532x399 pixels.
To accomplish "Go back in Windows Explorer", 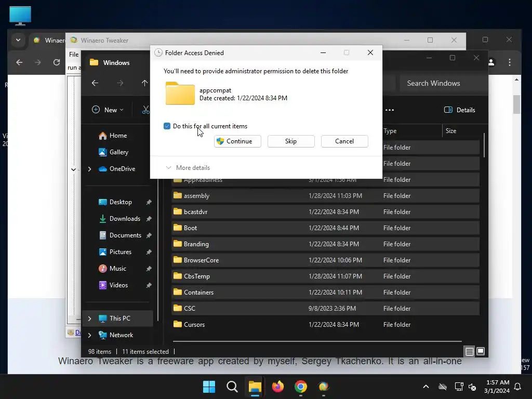I will [95, 83].
